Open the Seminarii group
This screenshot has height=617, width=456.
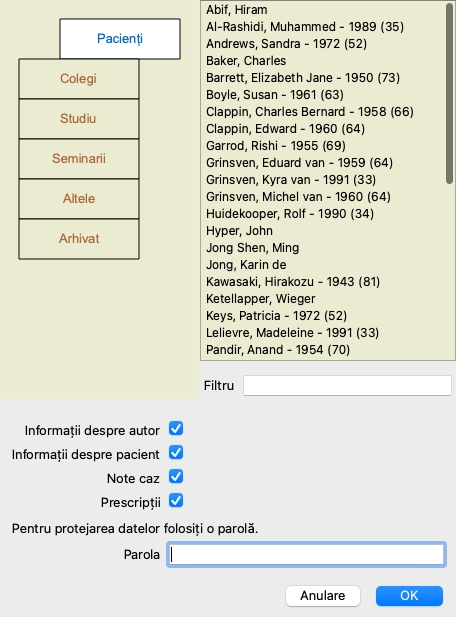pos(79,159)
